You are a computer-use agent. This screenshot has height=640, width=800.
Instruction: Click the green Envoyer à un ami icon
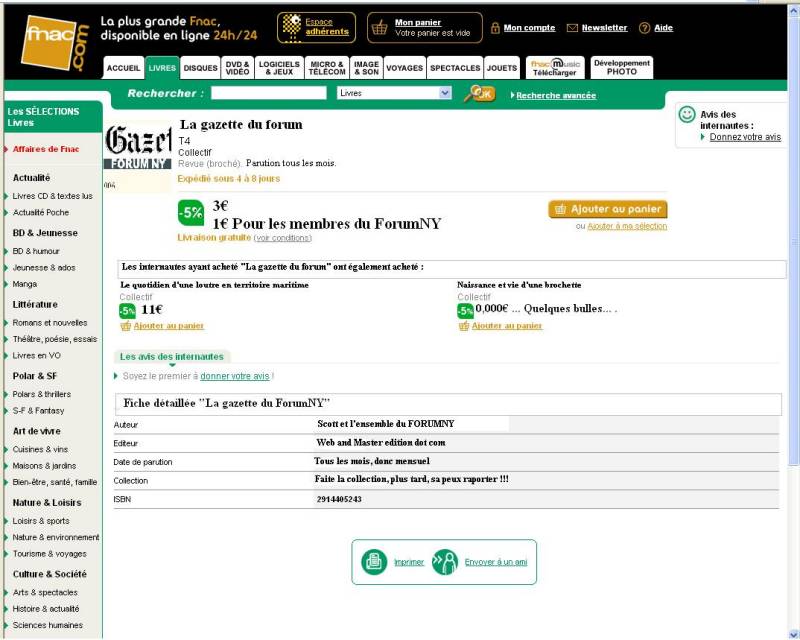[x=445, y=562]
